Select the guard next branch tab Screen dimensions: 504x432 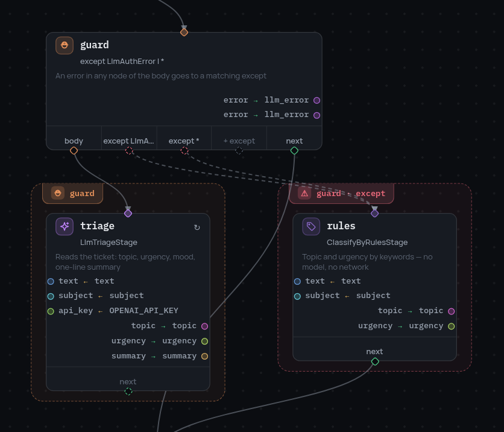coord(294,138)
